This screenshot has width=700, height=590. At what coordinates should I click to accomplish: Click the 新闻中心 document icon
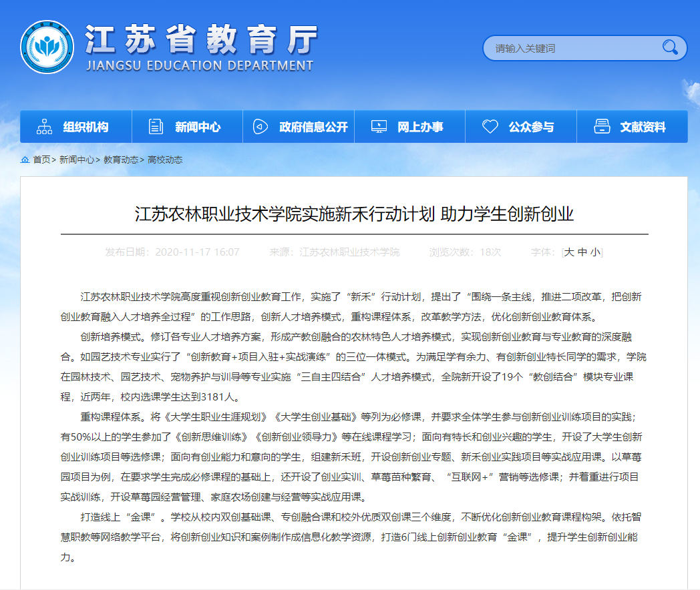click(156, 127)
